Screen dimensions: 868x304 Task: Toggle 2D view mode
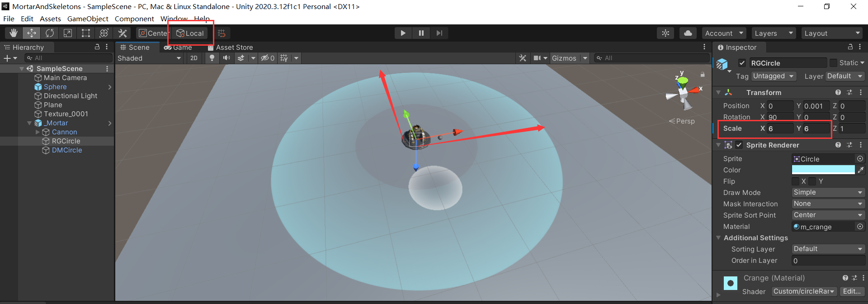click(x=194, y=58)
